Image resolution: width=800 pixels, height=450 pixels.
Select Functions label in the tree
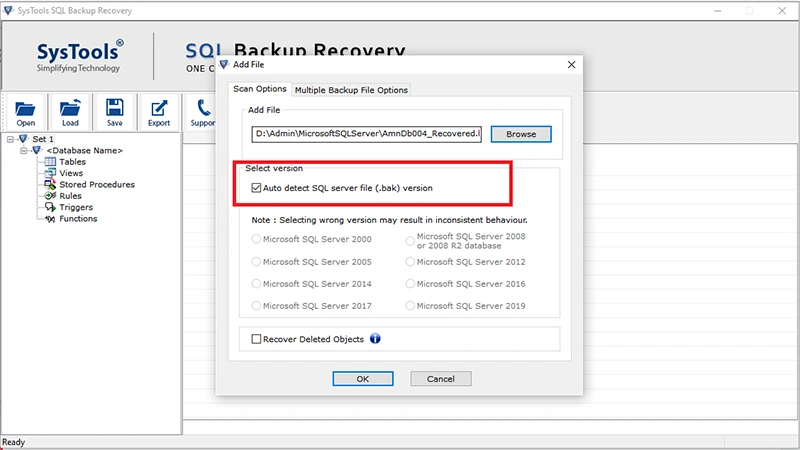[x=78, y=218]
